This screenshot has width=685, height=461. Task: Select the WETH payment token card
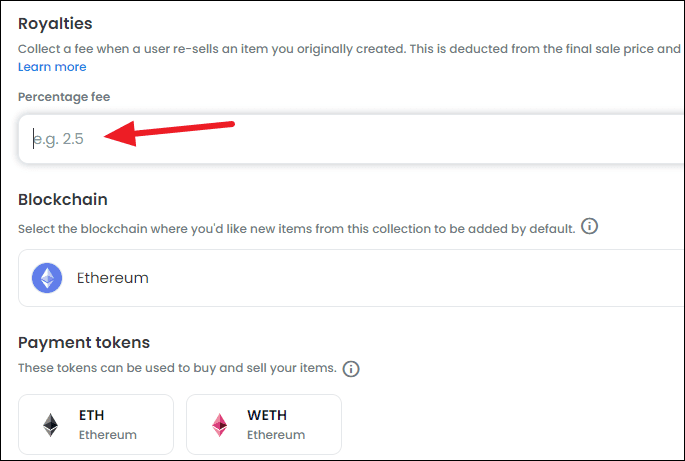click(x=264, y=424)
